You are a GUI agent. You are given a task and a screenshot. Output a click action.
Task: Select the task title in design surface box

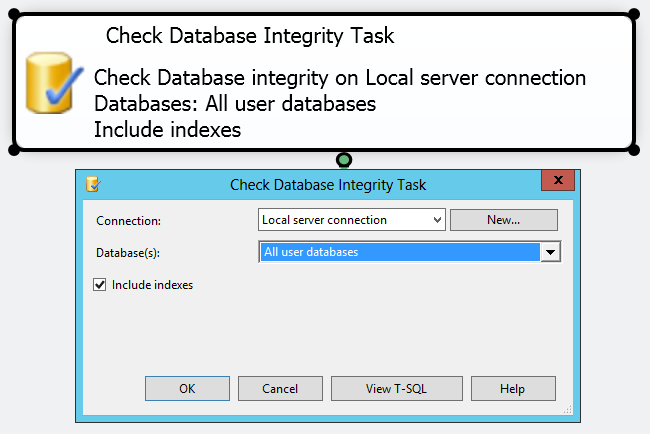250,37
